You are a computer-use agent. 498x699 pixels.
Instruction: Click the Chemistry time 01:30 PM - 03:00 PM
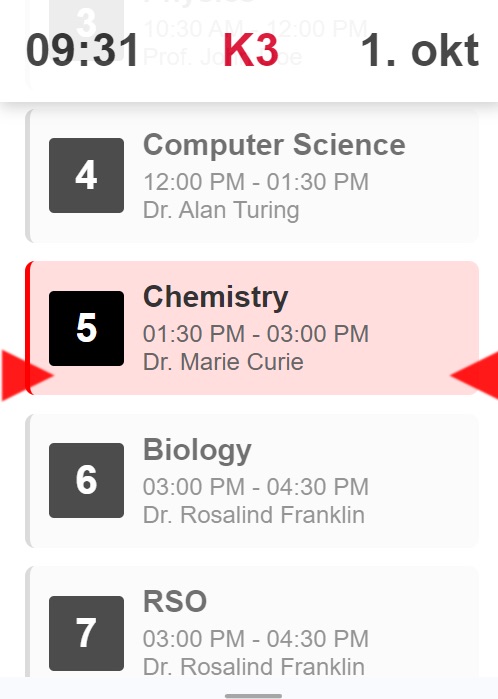tap(256, 334)
